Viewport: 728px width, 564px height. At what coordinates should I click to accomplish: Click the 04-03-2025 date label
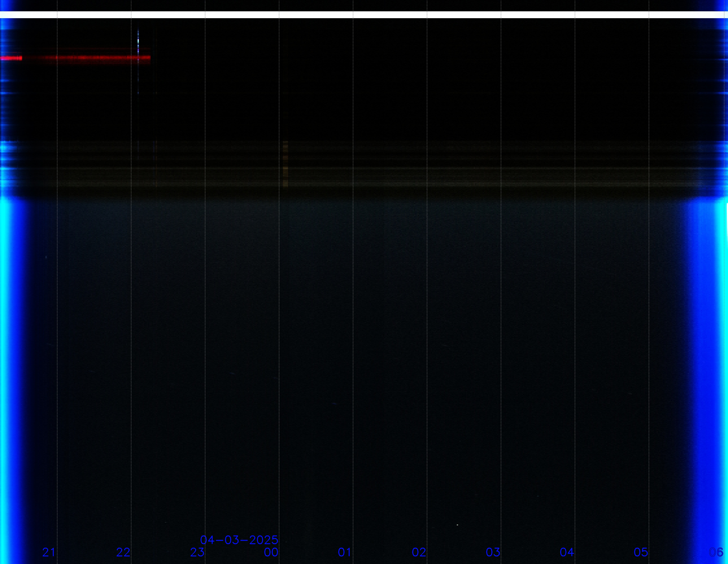(239, 540)
